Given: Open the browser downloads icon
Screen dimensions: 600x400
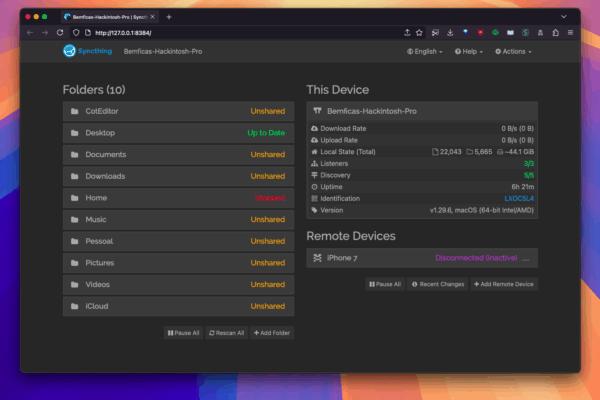Looking at the screenshot, I should (450, 33).
